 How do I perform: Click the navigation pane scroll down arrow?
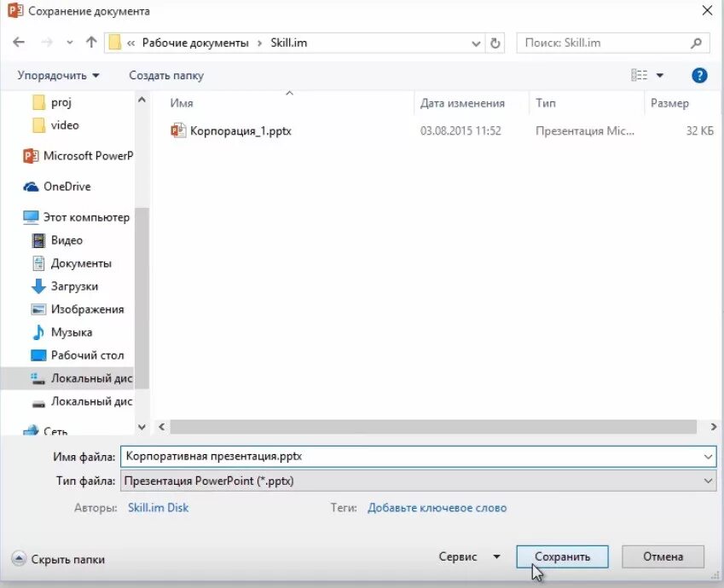click(x=142, y=427)
